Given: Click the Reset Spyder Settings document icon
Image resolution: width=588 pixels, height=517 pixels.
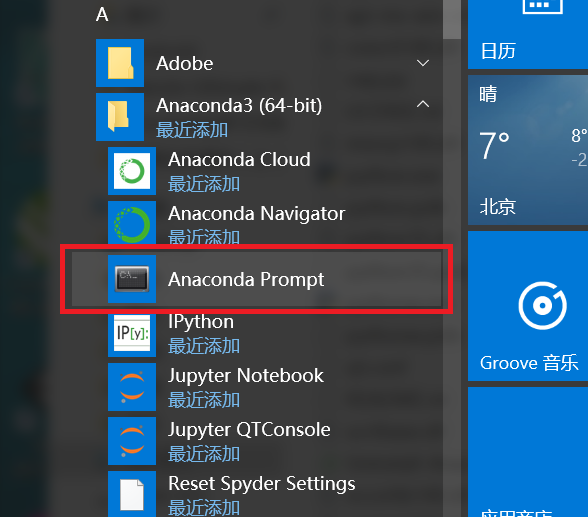Looking at the screenshot, I should 132,494.
